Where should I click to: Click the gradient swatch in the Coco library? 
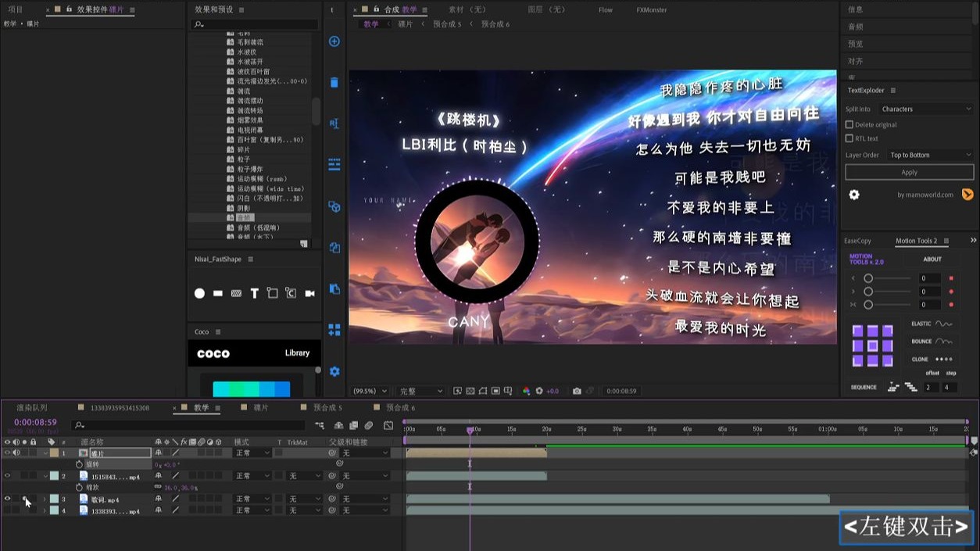click(252, 388)
